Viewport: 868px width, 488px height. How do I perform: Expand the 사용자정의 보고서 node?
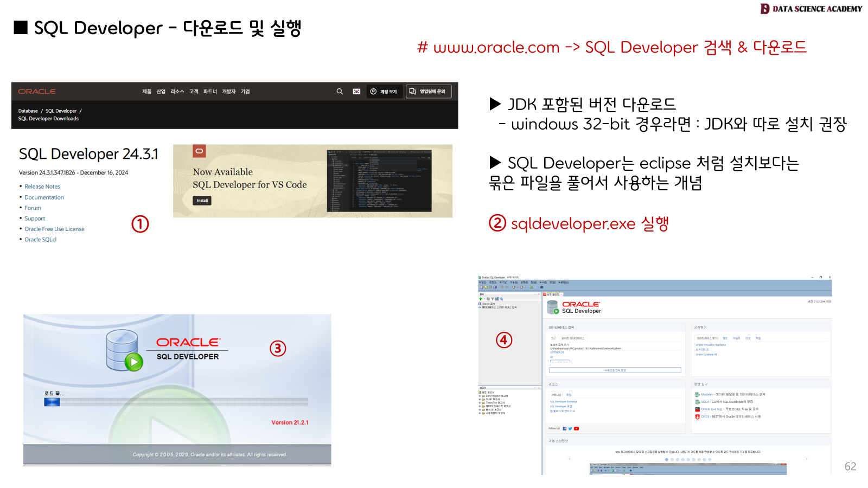click(480, 413)
